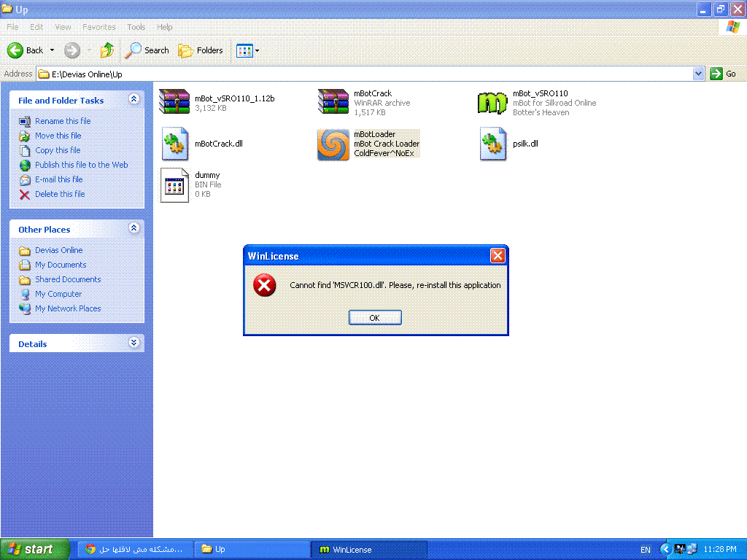Close the WinLicense dialog with the X
The height and width of the screenshot is (560, 747).
pyautogui.click(x=498, y=256)
